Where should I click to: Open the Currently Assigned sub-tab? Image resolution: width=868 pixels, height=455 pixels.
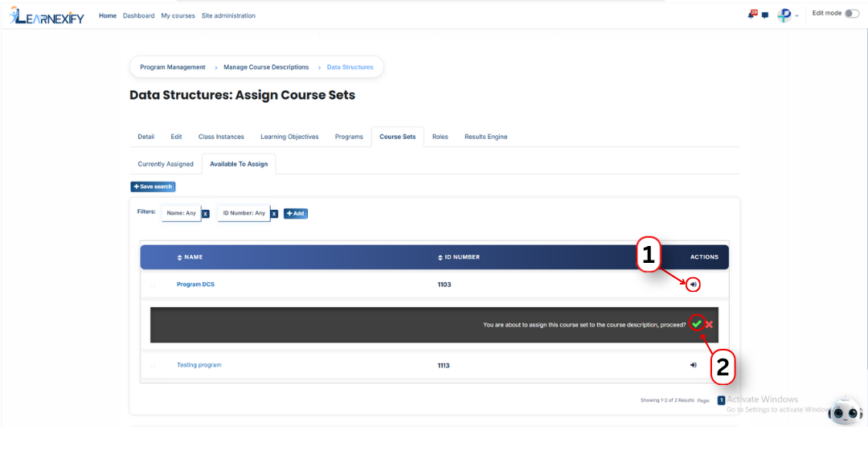click(166, 164)
